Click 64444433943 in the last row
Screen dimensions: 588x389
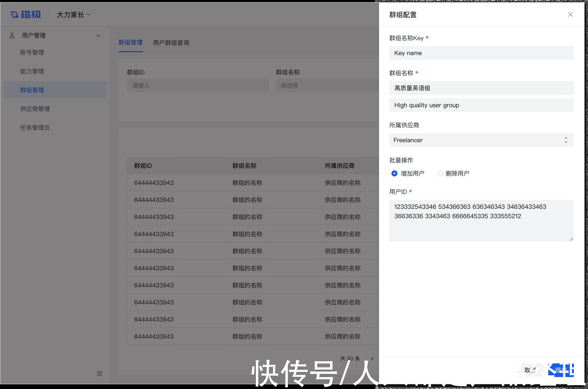(154, 336)
